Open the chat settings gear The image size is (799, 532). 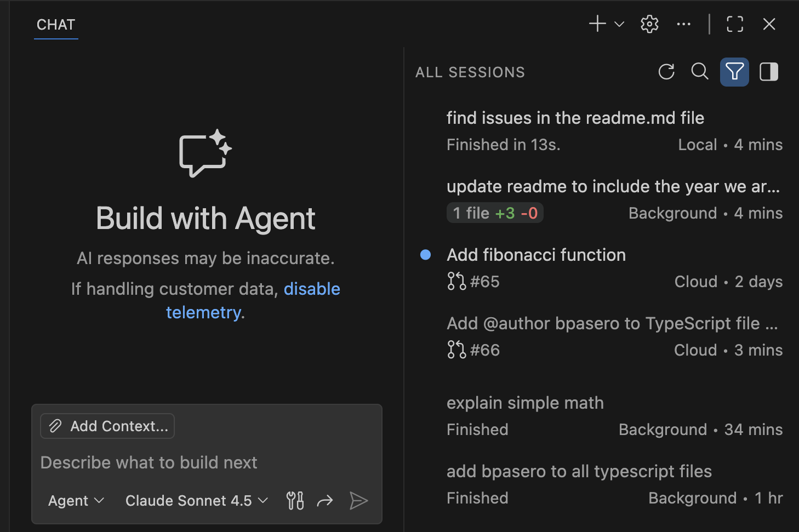click(649, 24)
